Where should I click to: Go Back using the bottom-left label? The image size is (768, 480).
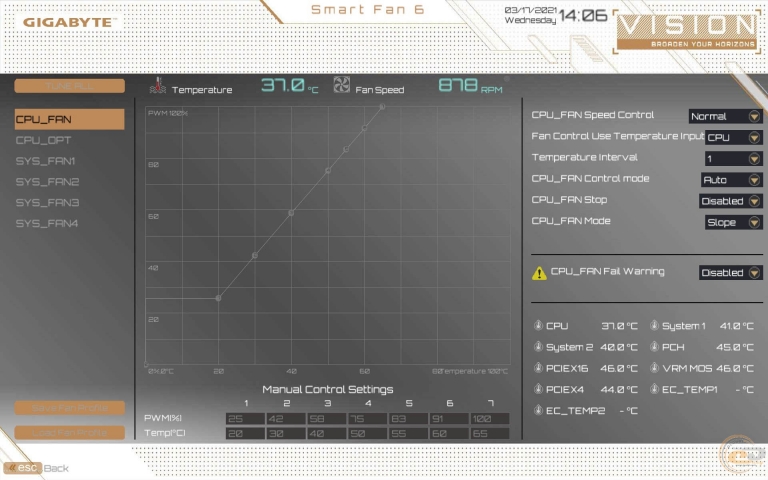click(x=56, y=468)
